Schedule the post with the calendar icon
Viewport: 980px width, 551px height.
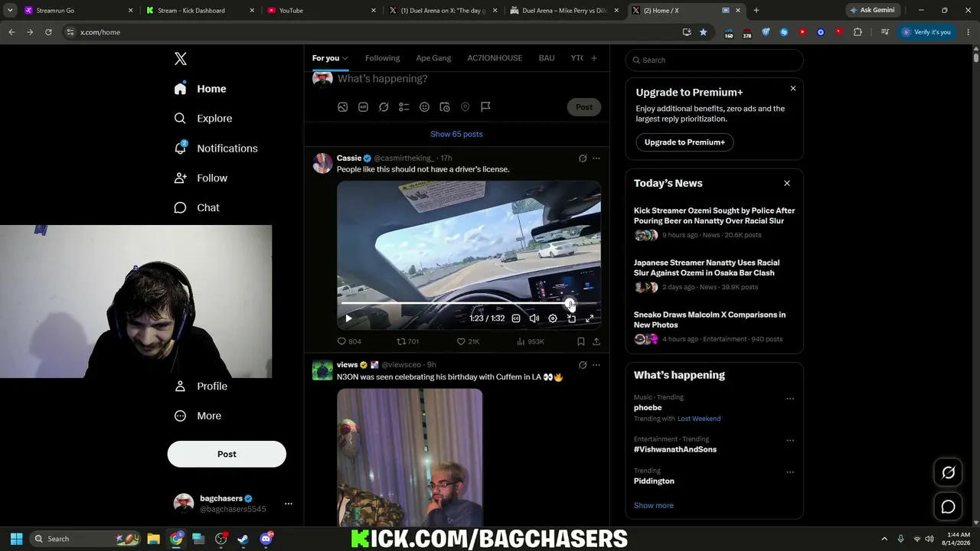coord(445,107)
